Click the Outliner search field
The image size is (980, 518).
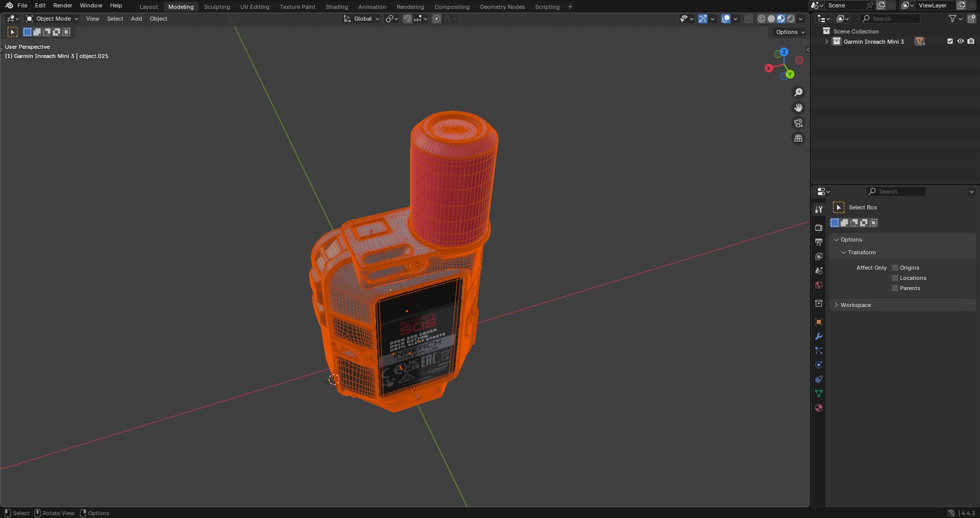click(890, 19)
